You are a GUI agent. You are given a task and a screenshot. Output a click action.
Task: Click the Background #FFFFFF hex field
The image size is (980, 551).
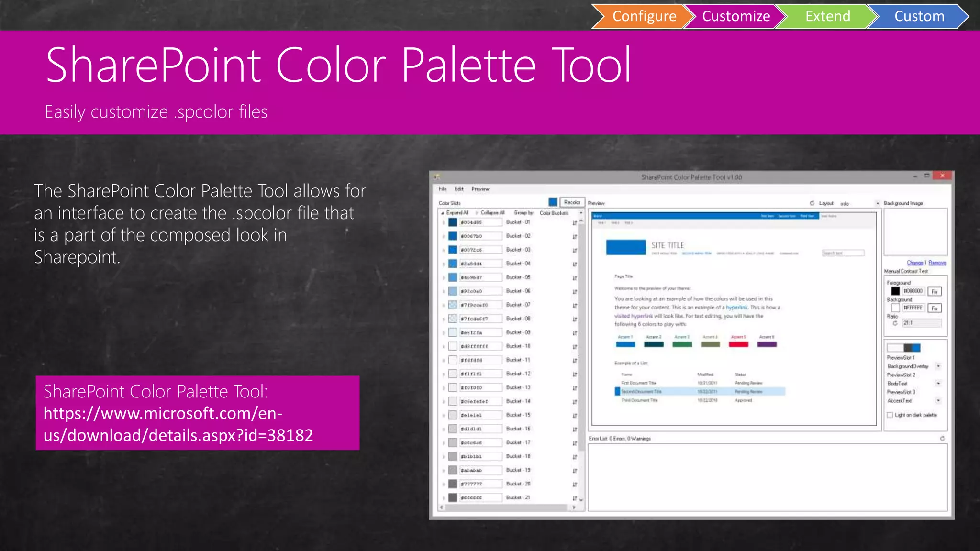pos(913,308)
